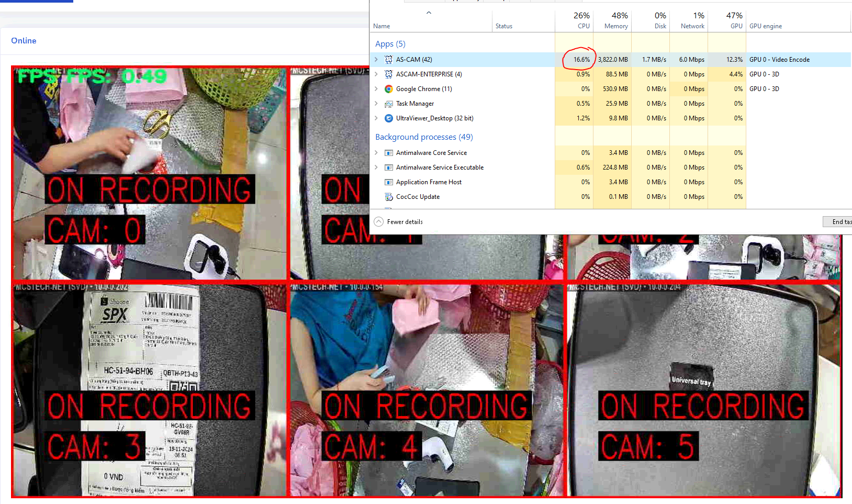Expand the AS-CAM (42) process group
The height and width of the screenshot is (504, 852).
coord(376,60)
